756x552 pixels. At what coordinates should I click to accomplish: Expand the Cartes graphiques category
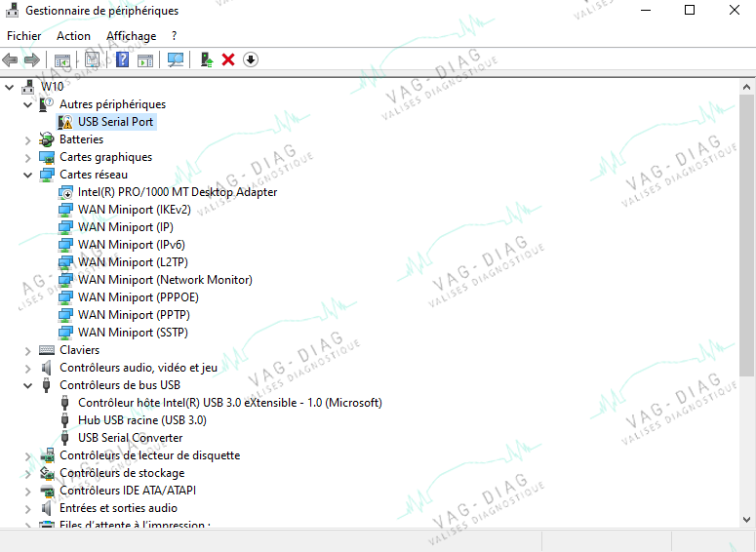pos(28,158)
